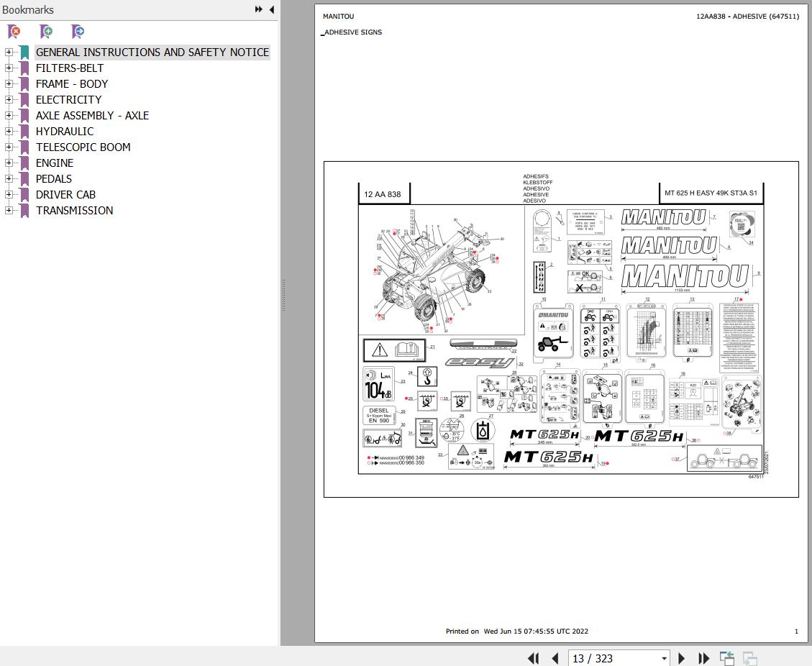Image resolution: width=812 pixels, height=666 pixels.
Task: Click the delete bookmark icon
Action: (x=14, y=32)
